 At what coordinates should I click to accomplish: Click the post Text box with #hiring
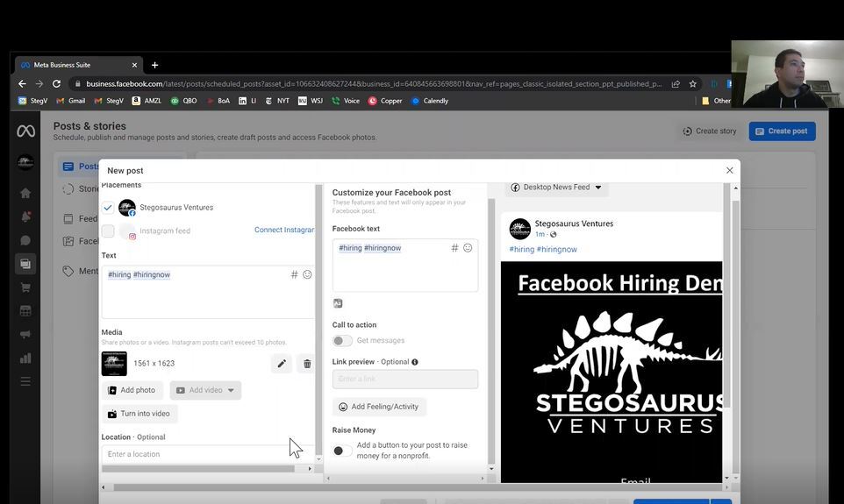[x=208, y=292]
